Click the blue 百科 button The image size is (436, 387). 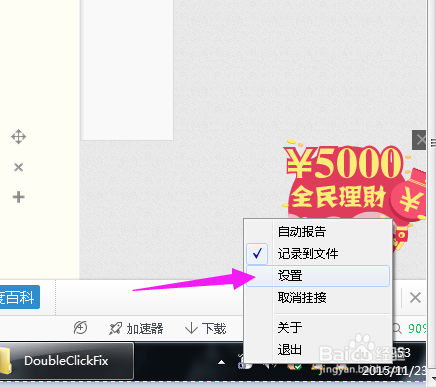[19, 297]
